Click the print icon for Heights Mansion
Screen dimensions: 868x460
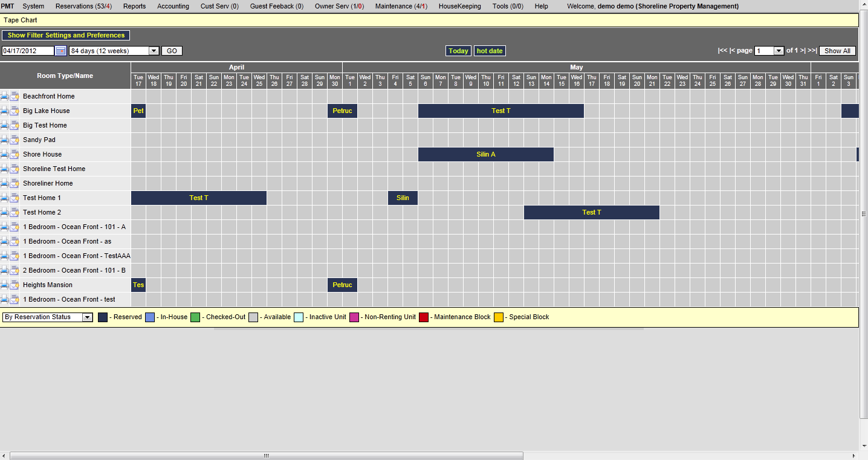pos(4,285)
